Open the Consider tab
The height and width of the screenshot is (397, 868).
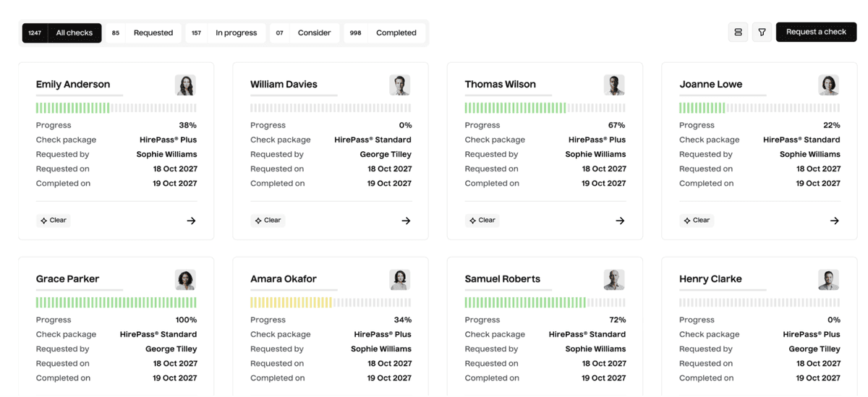tap(305, 33)
